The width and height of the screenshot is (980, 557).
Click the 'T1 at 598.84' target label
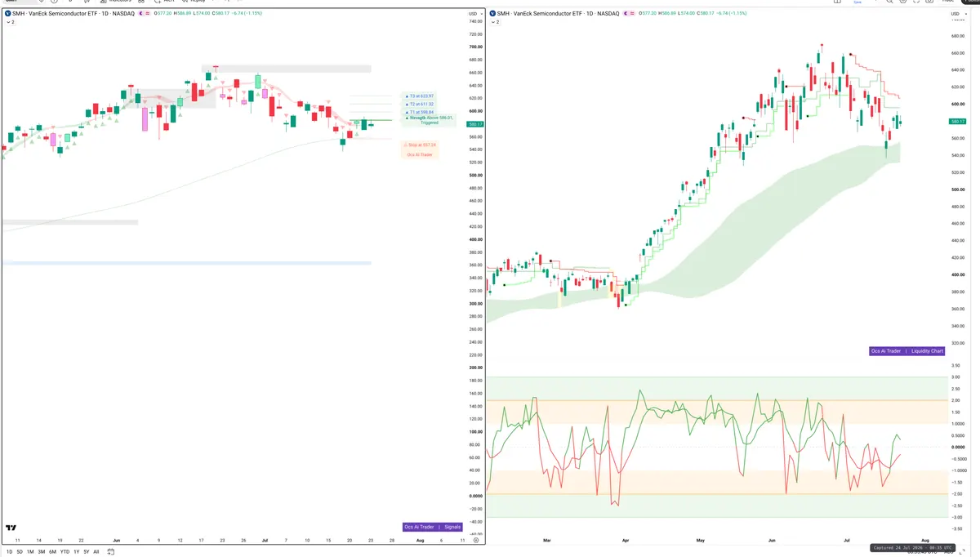coord(420,112)
